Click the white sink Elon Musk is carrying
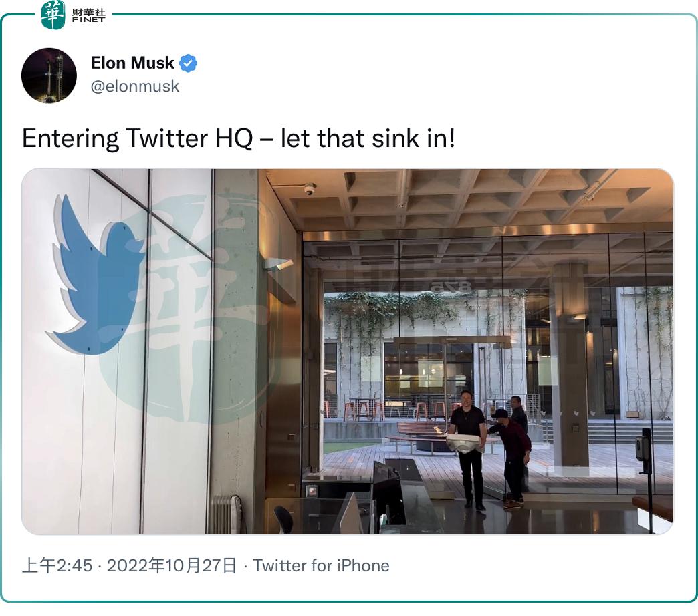Image resolution: width=698 pixels, height=616 pixels. pyautogui.click(x=465, y=443)
